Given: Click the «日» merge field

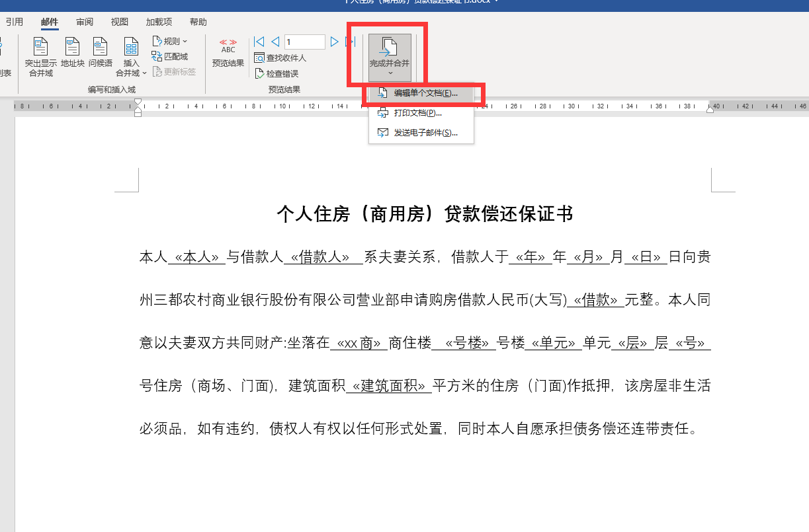Looking at the screenshot, I should tap(646, 256).
